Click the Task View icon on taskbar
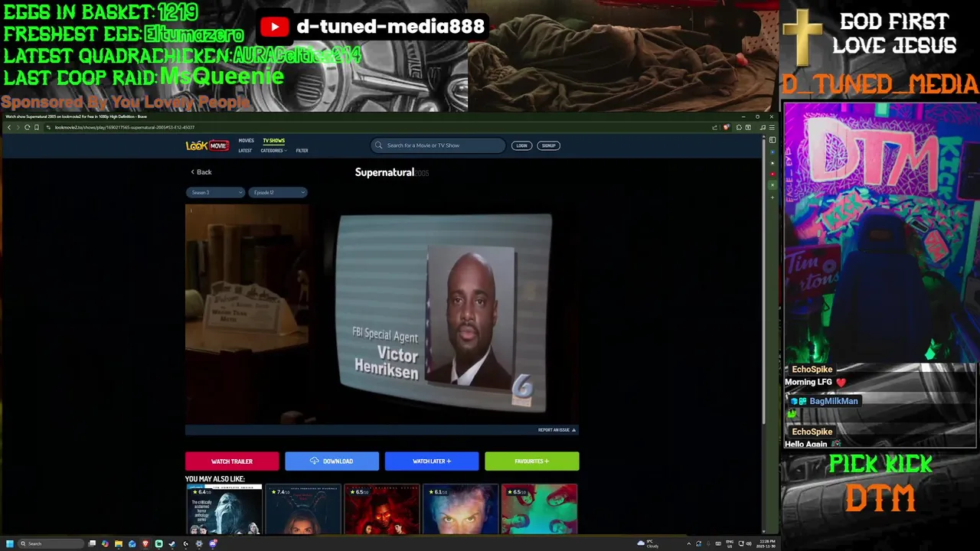This screenshot has height=551, width=980. [92, 543]
